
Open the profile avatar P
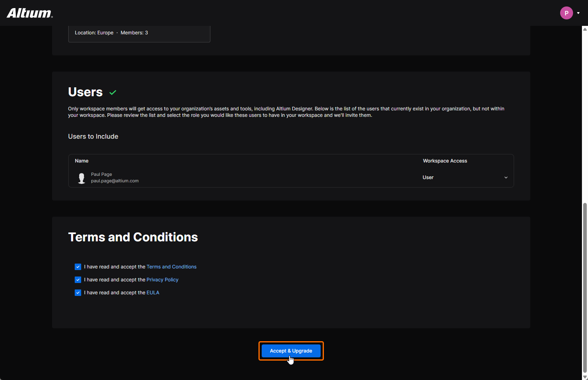(566, 13)
